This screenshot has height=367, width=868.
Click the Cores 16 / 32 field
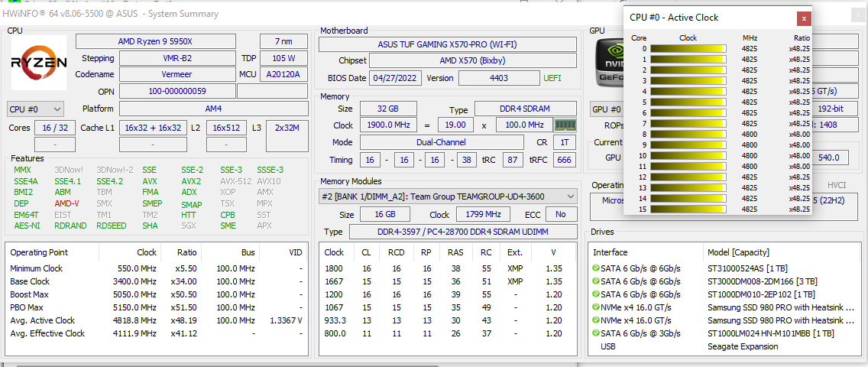pyautogui.click(x=55, y=128)
